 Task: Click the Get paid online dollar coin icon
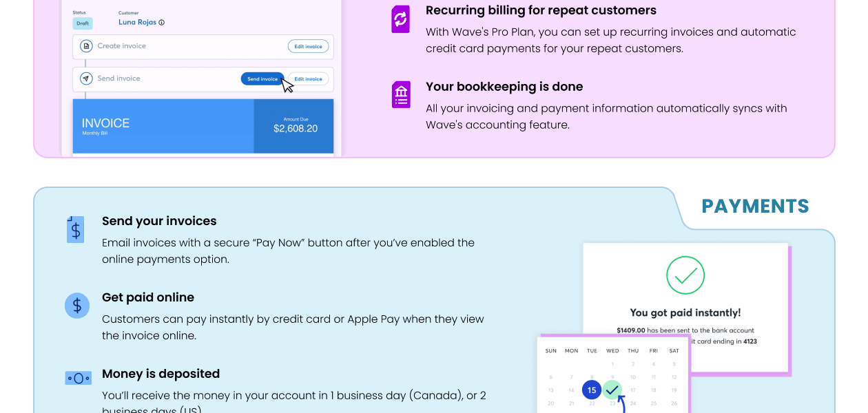pyautogui.click(x=77, y=305)
